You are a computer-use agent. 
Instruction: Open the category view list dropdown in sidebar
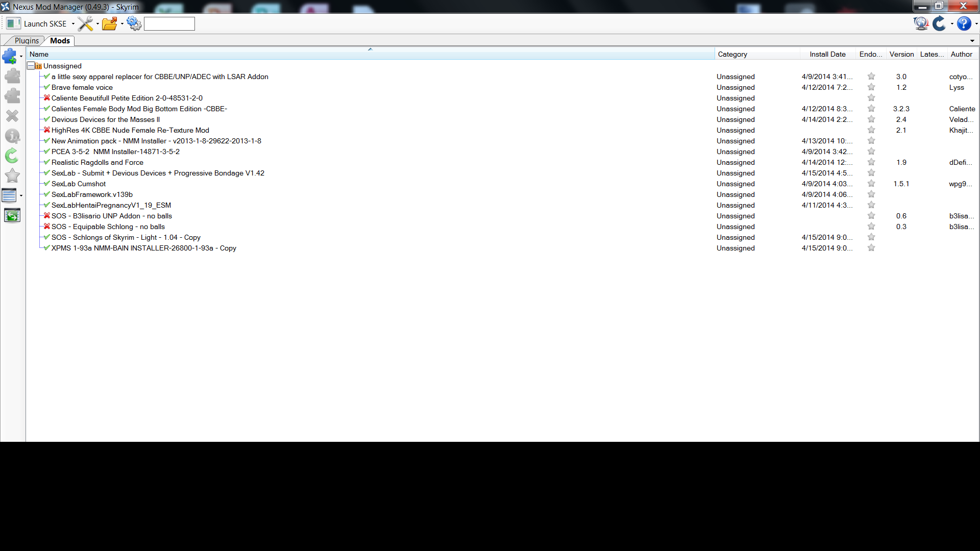click(21, 195)
